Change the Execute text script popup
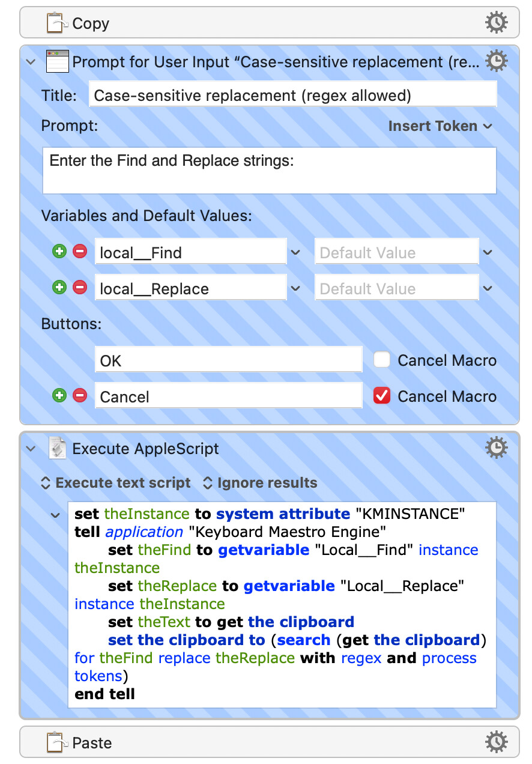 pos(115,483)
